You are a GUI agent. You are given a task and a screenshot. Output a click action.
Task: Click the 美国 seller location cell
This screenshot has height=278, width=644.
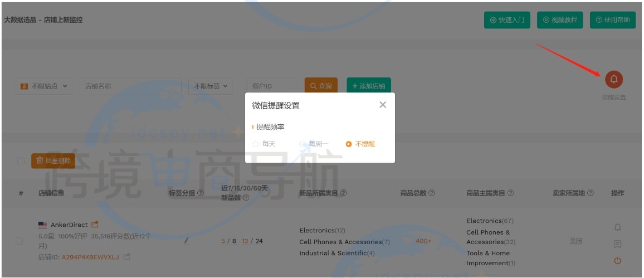pos(576,241)
